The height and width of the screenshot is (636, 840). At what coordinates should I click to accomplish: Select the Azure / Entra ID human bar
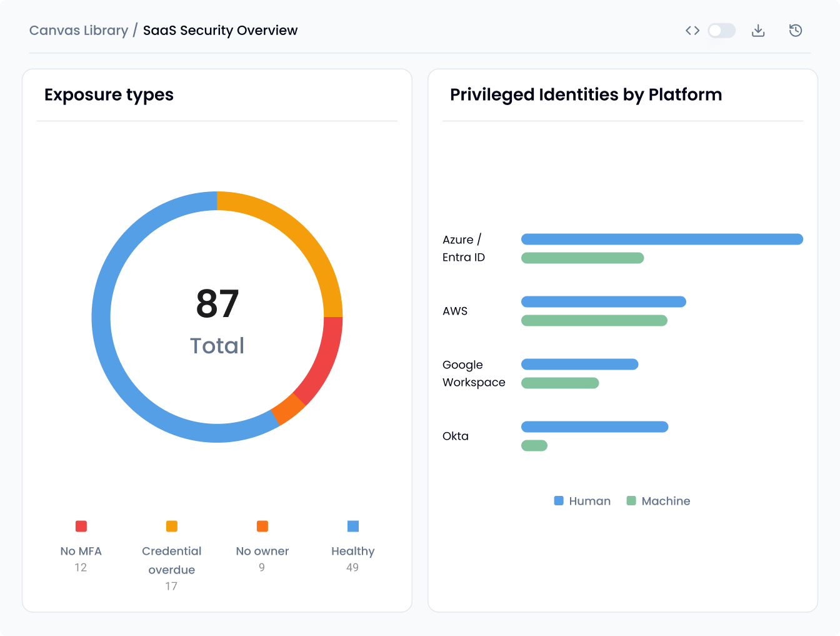(x=662, y=239)
